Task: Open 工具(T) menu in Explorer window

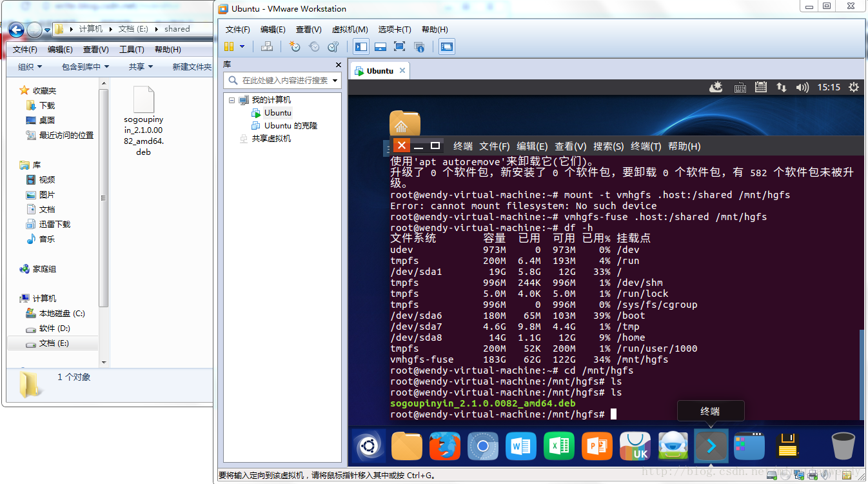Action: click(x=132, y=49)
